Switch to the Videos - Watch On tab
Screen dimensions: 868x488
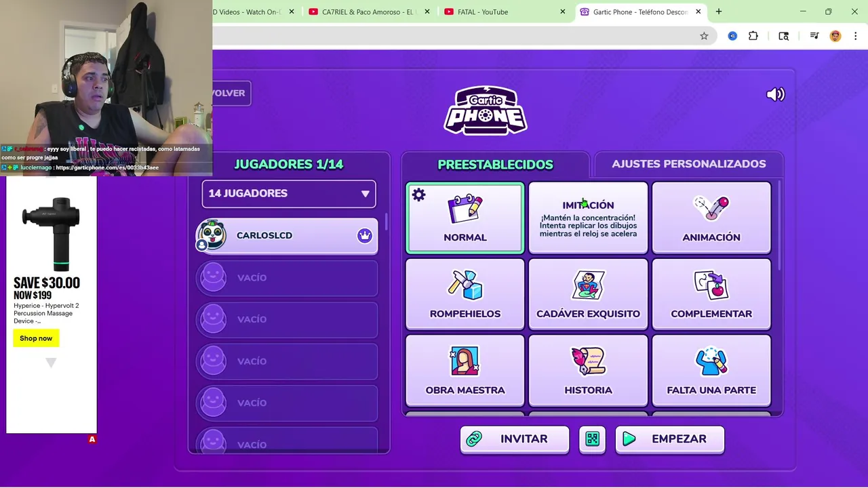248,12
